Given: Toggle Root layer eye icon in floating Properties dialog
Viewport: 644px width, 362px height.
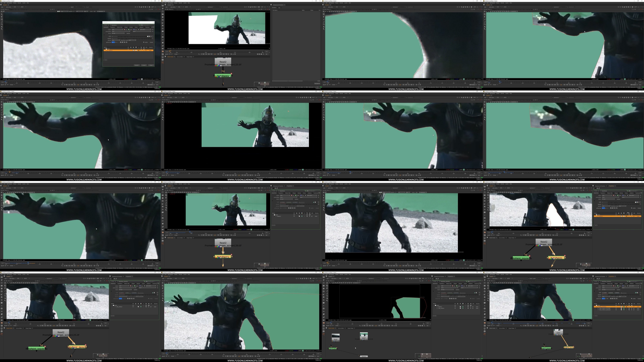Looking at the screenshot, I should click(x=128, y=49).
